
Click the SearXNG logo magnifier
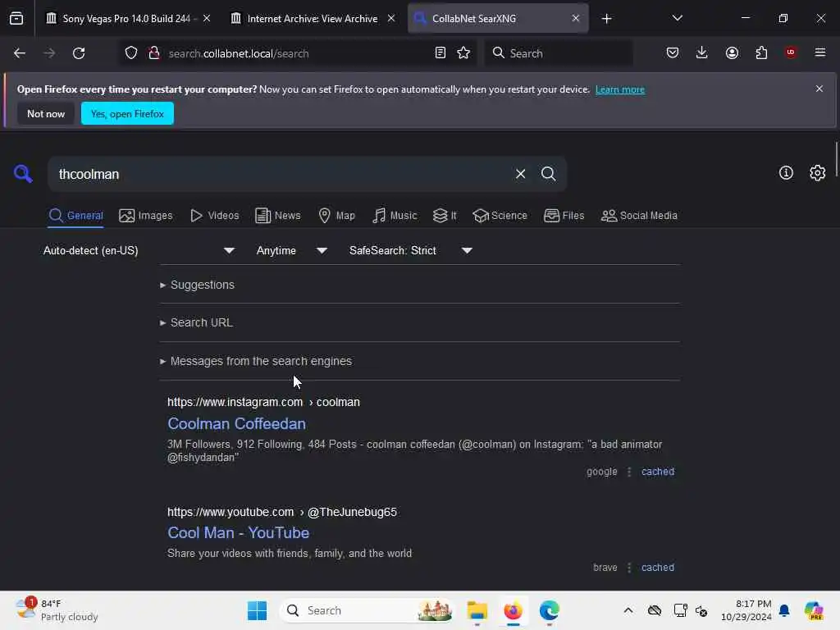tap(23, 174)
